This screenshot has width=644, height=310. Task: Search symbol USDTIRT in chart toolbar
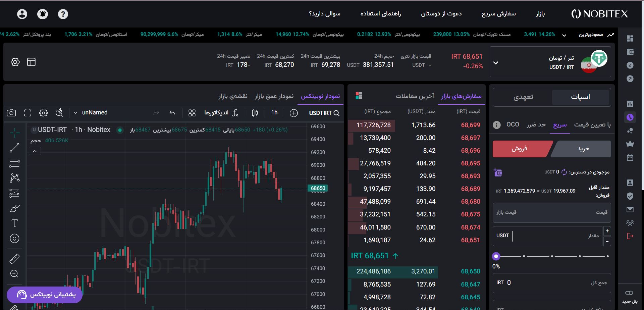tap(324, 113)
